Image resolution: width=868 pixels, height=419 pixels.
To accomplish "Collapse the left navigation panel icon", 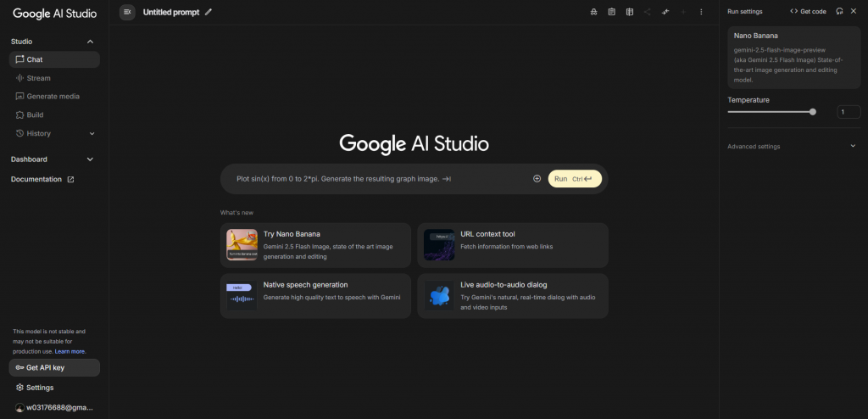I will (x=127, y=12).
